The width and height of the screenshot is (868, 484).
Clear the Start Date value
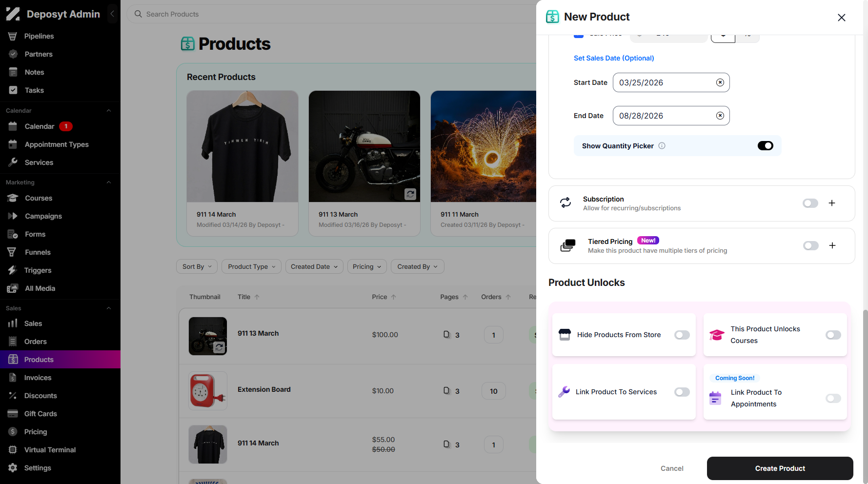(x=720, y=82)
